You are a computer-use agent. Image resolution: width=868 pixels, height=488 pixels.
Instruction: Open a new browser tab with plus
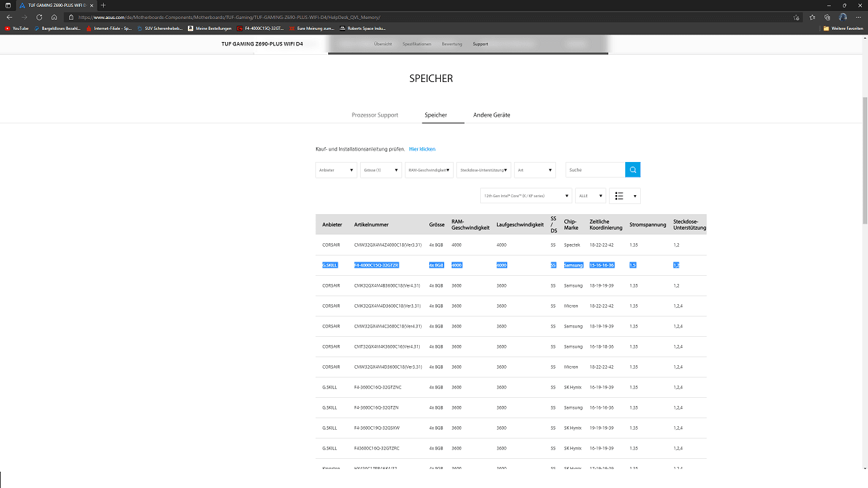(x=103, y=5)
